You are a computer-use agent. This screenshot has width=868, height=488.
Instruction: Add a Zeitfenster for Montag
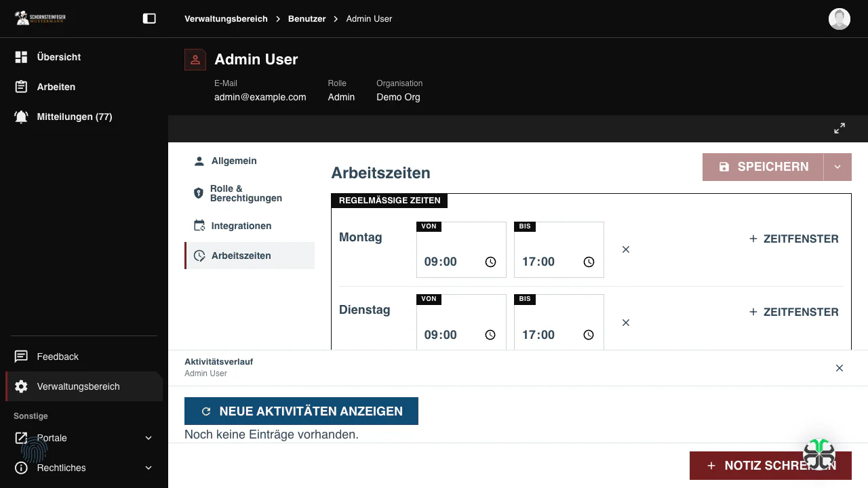tap(793, 239)
